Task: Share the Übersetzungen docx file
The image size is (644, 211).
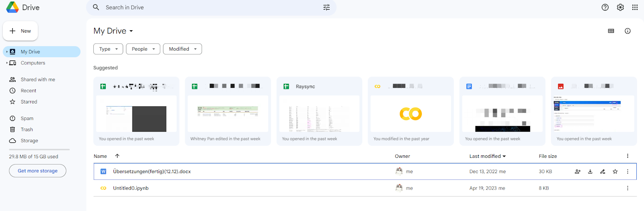Action: (x=578, y=172)
